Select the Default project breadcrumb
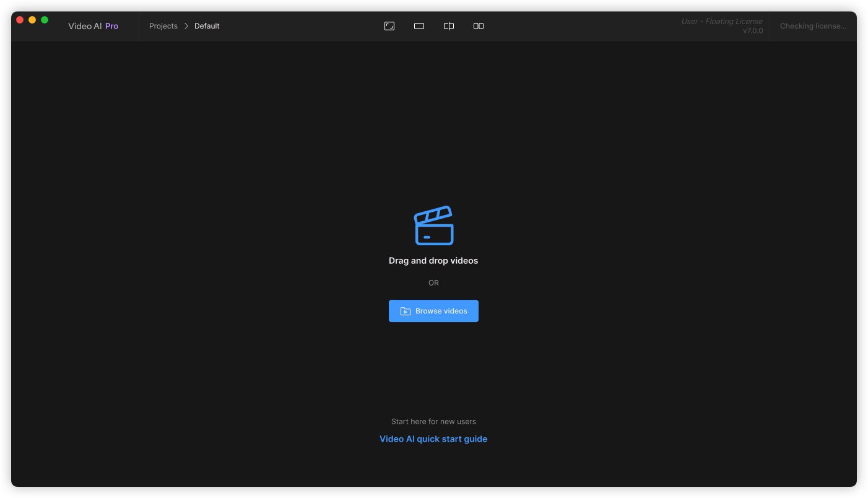 [207, 26]
